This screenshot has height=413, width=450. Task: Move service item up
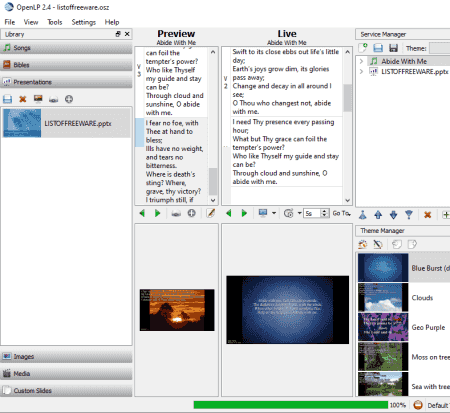click(x=378, y=215)
